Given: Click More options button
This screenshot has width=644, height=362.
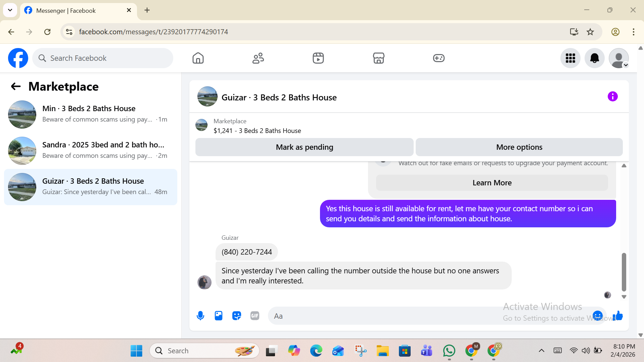Looking at the screenshot, I should coord(519,147).
